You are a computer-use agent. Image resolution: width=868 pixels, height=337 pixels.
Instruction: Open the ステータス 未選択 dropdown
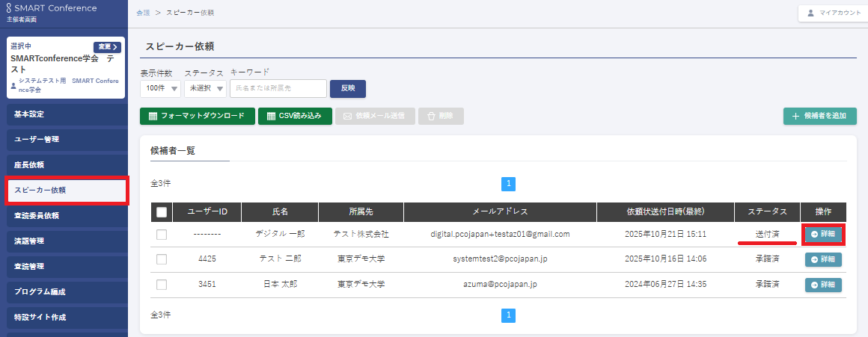point(205,88)
